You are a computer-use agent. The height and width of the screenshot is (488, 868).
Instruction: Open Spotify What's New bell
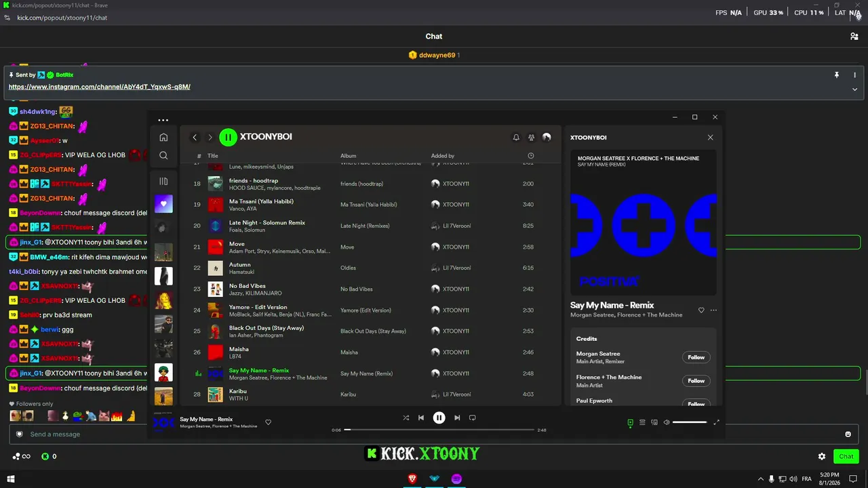point(516,138)
